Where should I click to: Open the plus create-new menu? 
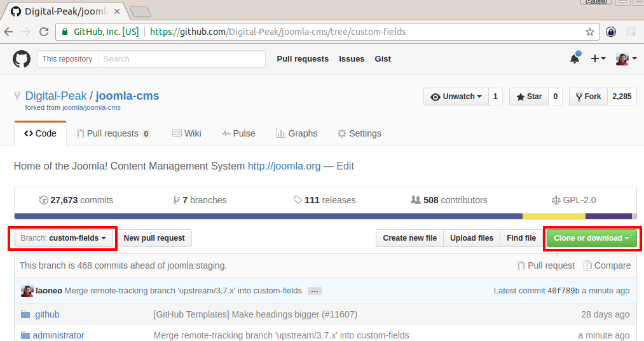598,59
